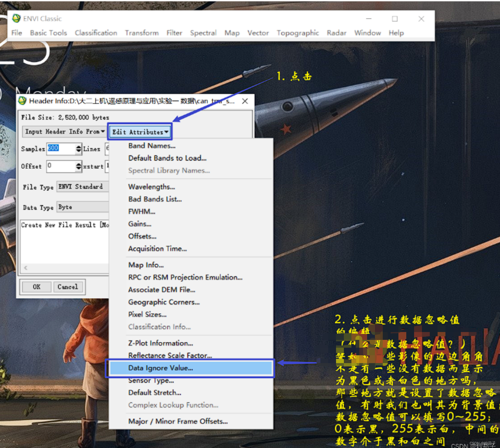Open the File Type ENVI Standard dropdown
This screenshot has height=448, width=500.
[83, 187]
